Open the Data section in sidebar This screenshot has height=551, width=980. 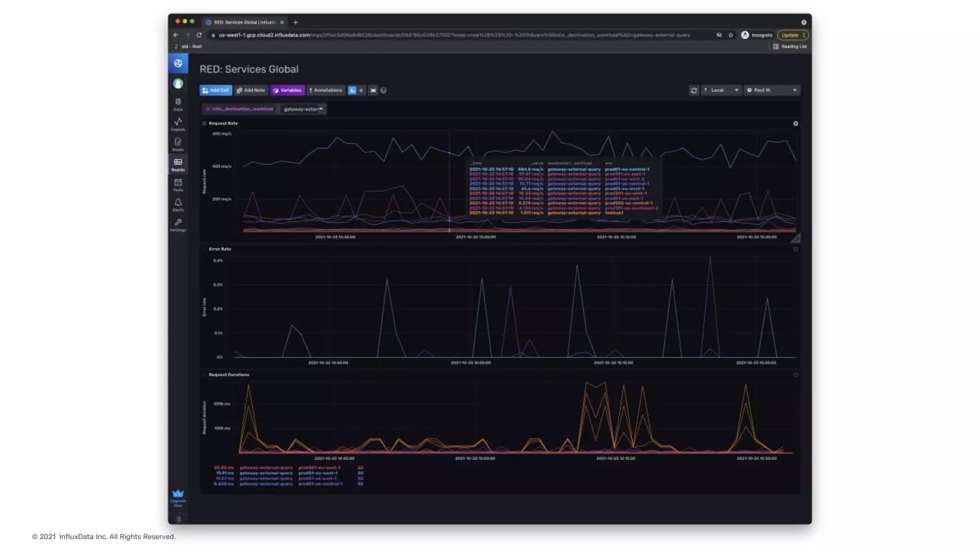178,104
